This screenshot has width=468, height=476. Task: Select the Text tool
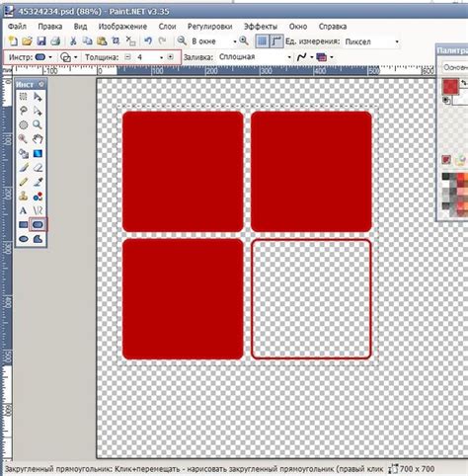click(x=23, y=210)
